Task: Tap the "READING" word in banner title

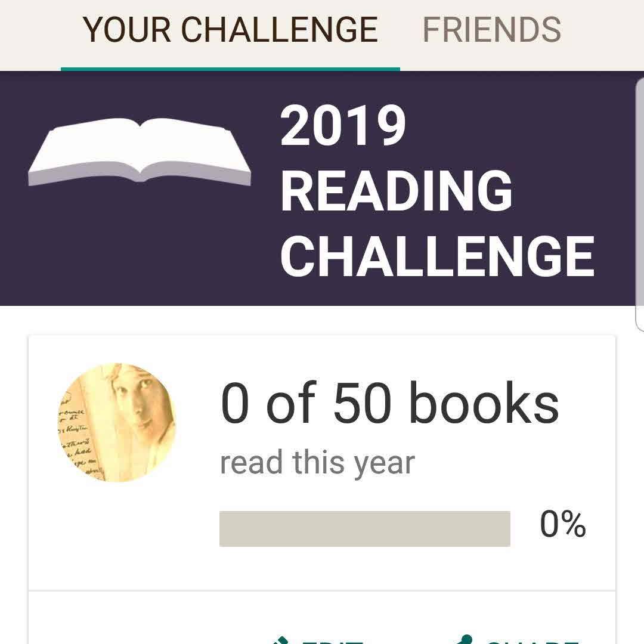Action: pyautogui.click(x=396, y=191)
